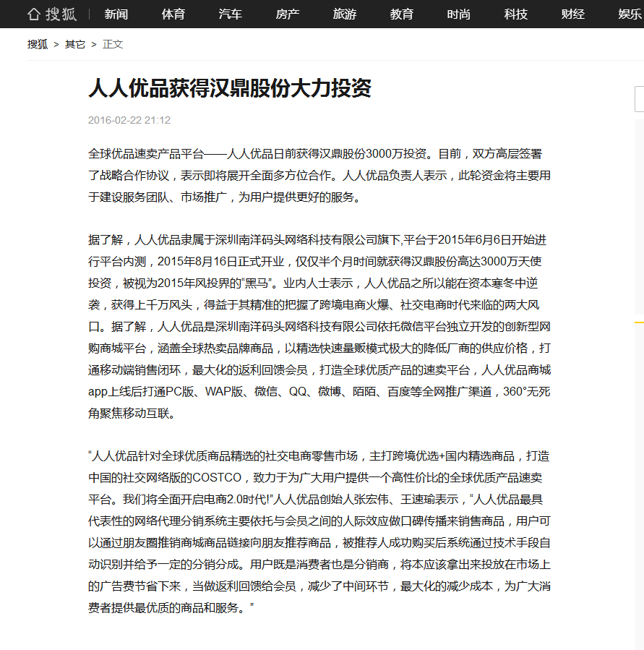Click the 搜狐 breadcrumb link
Viewport: 644px width, 650px height.
(38, 44)
